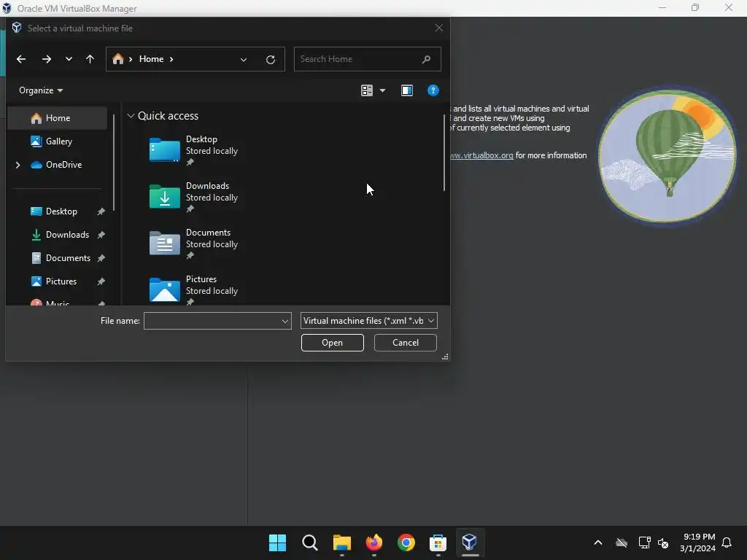Open more view options dropdown arrow
This screenshot has width=747, height=560.
(x=382, y=90)
